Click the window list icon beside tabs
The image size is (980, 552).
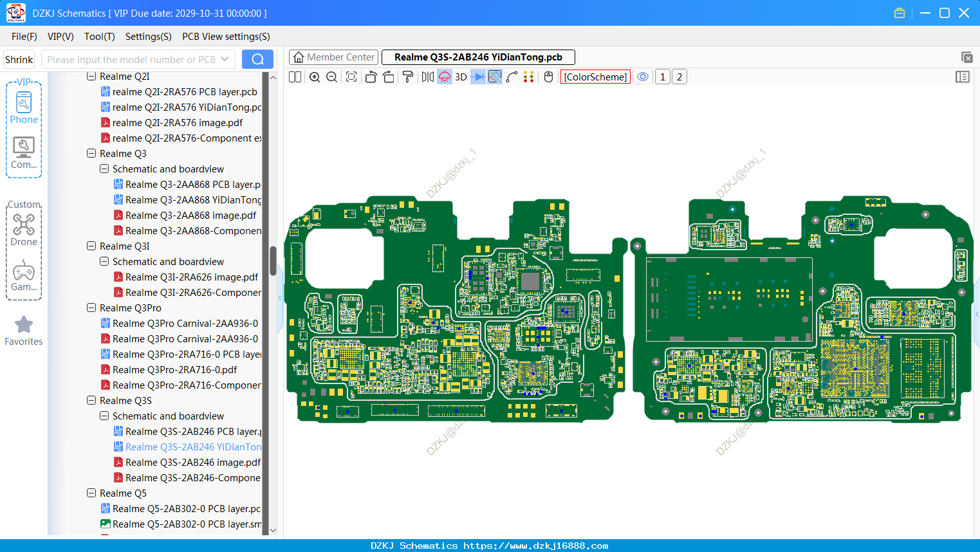(966, 57)
